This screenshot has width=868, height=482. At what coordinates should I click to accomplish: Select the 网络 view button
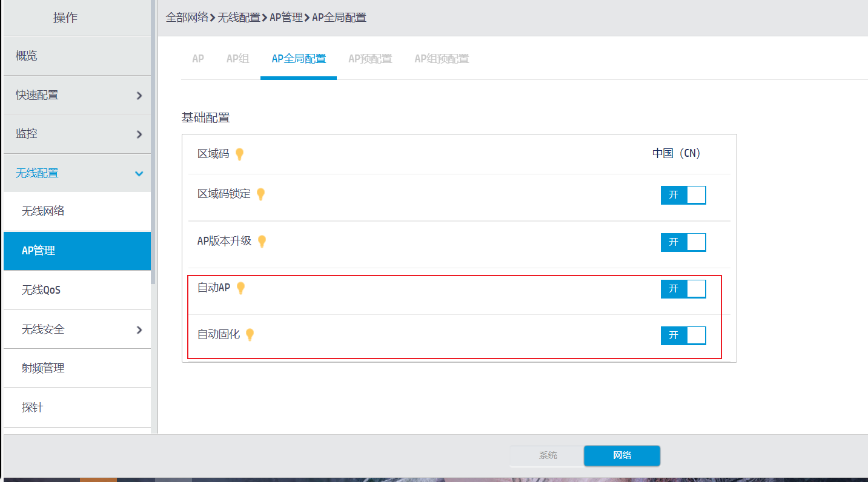(622, 455)
